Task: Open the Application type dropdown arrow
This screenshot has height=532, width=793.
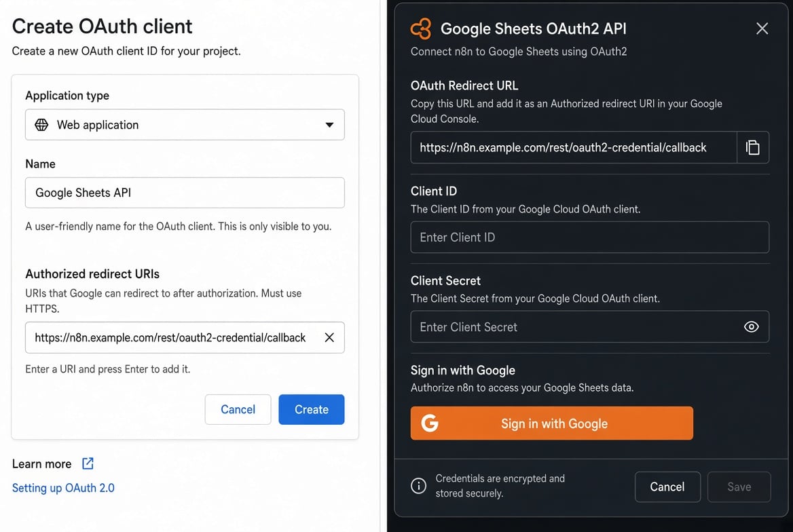Action: [329, 125]
